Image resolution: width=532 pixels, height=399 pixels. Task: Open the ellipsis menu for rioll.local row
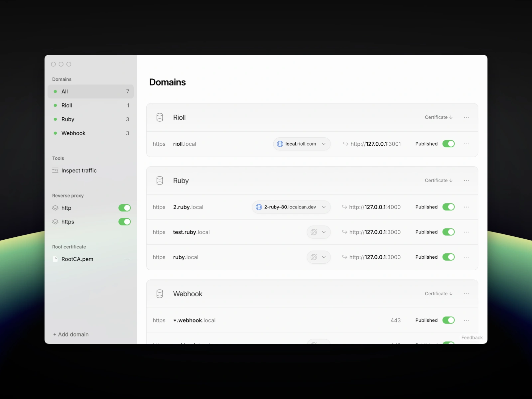[466, 144]
